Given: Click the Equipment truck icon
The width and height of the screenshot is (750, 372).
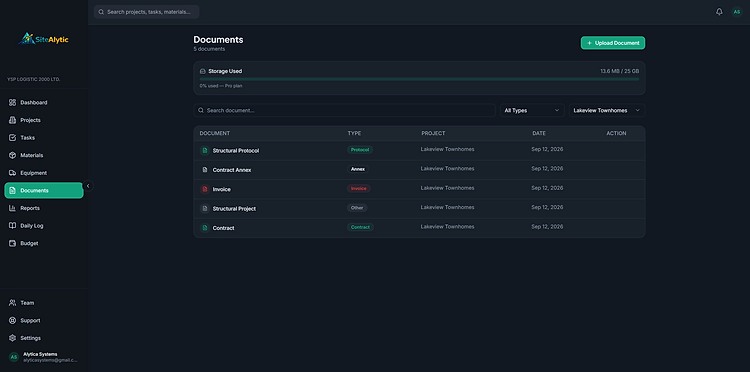Looking at the screenshot, I should 12,173.
